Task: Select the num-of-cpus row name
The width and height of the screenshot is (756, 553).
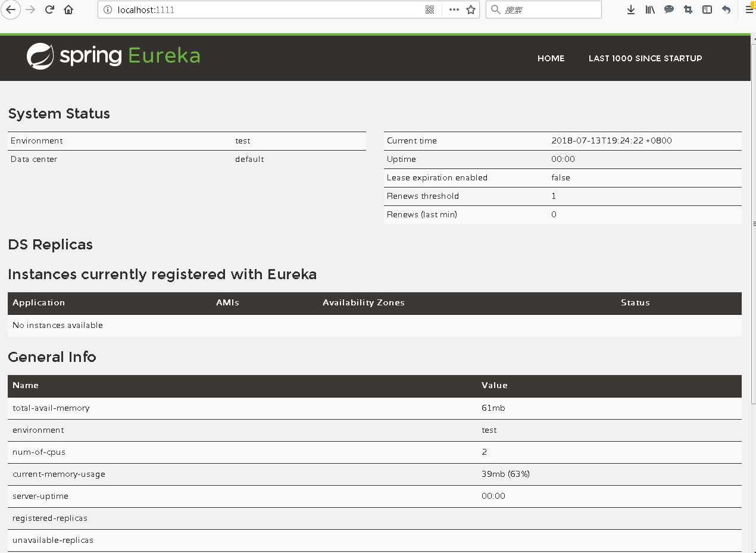Action: coord(39,452)
